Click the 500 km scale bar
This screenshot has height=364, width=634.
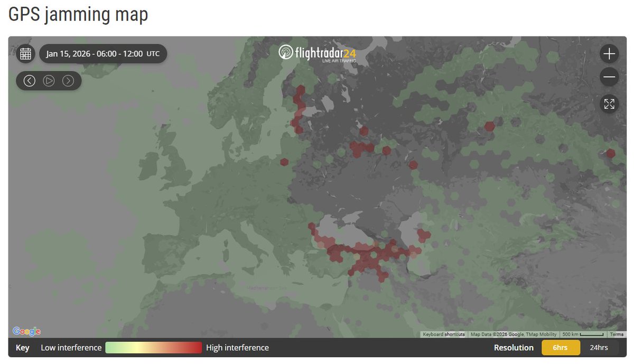pos(583,334)
